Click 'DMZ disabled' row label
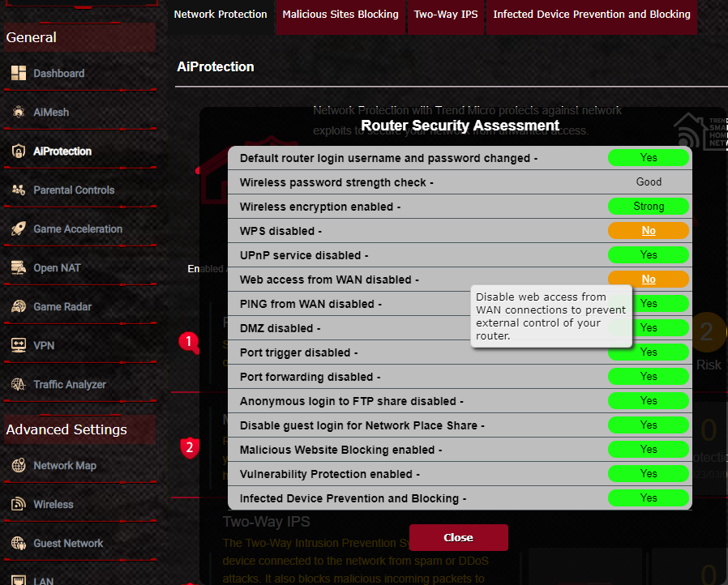This screenshot has width=728, height=585. [x=280, y=328]
